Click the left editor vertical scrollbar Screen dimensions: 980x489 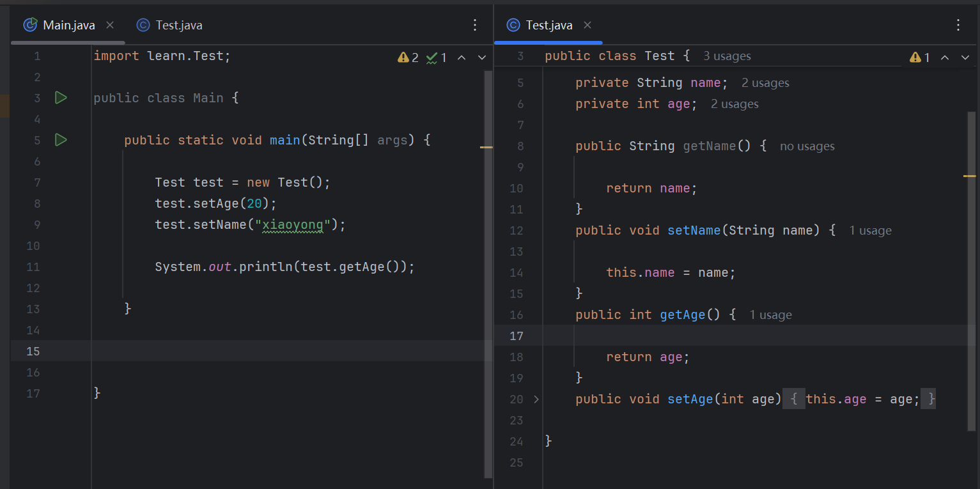[488, 274]
